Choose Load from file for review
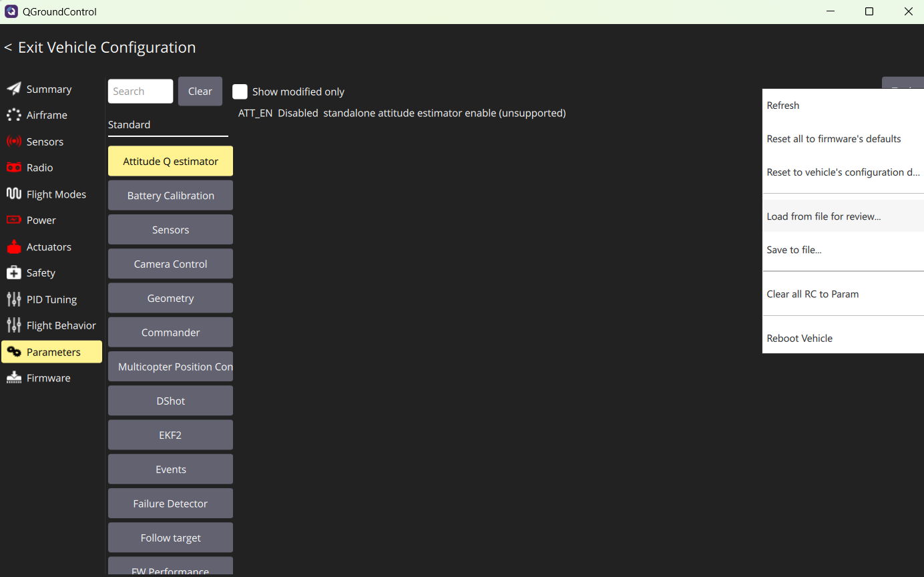The image size is (924, 577). point(843,216)
